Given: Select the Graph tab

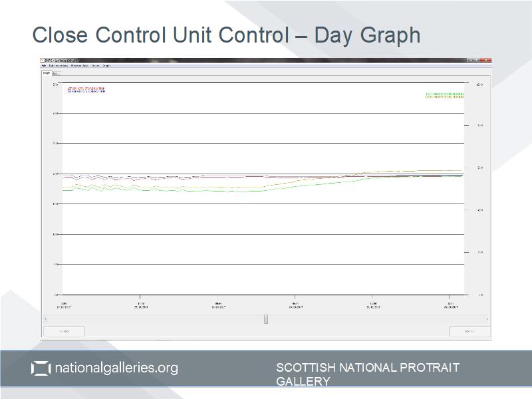Looking at the screenshot, I should pyautogui.click(x=47, y=73).
